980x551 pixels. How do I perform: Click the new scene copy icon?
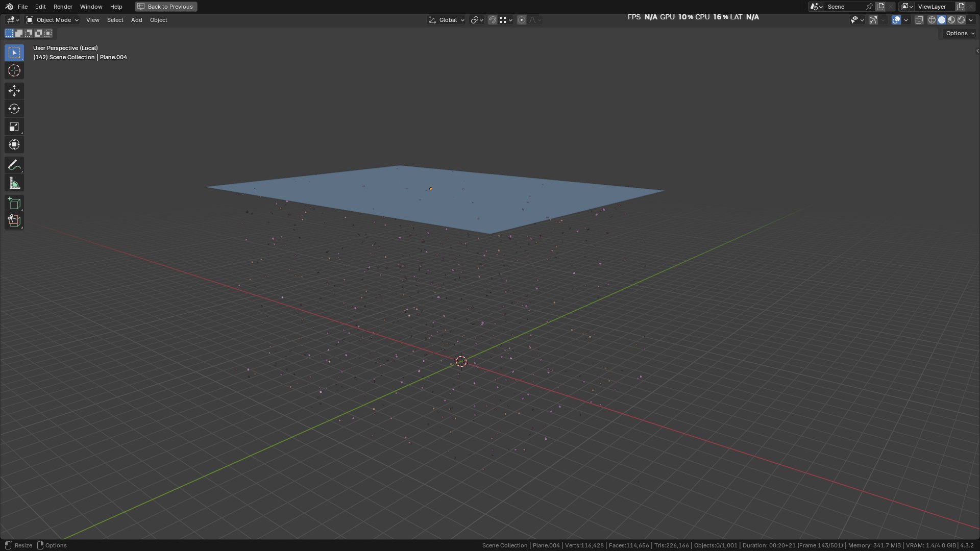(880, 7)
